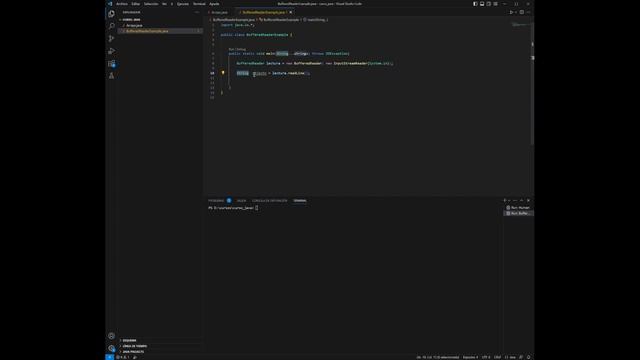Create a new terminal with plus icon
Image resolution: width=640 pixels, height=360 pixels.
[505, 200]
